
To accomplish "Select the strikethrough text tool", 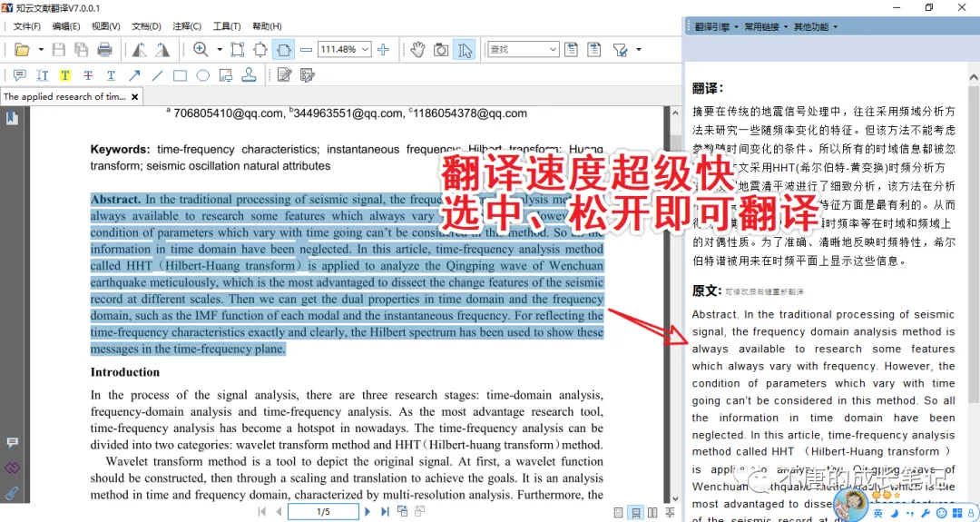I will [88, 75].
